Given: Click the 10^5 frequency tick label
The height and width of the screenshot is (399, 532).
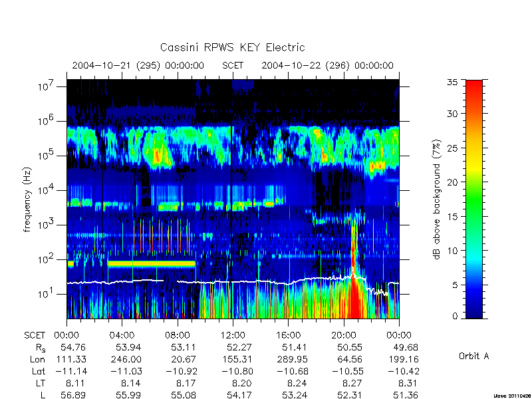Looking at the screenshot, I should point(46,156).
